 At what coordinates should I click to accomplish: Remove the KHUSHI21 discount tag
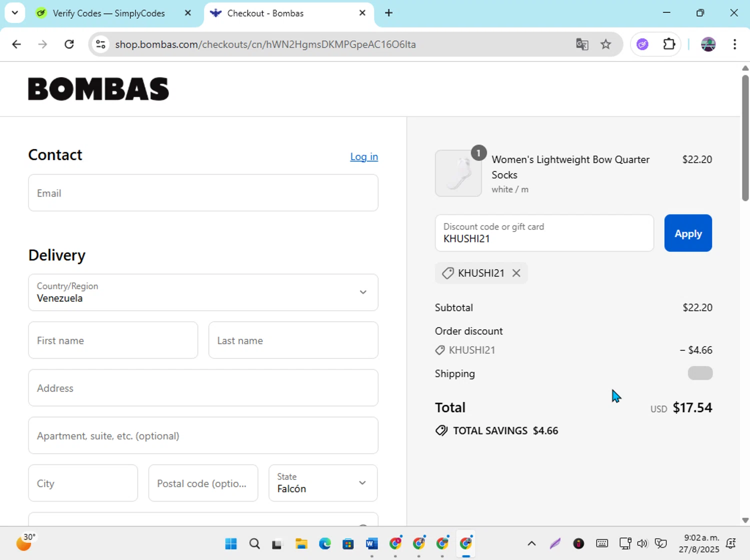(516, 273)
